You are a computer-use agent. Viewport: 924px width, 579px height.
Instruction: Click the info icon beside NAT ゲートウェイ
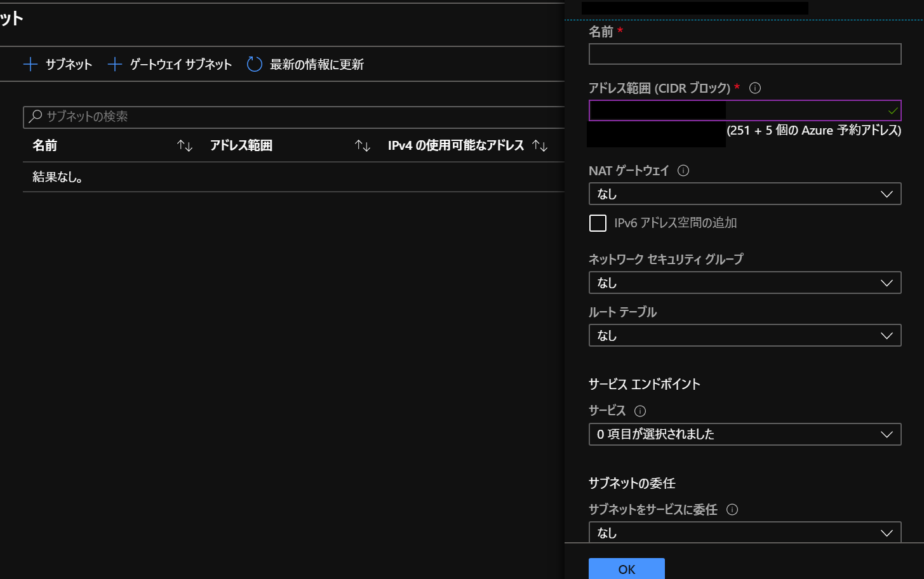point(683,171)
